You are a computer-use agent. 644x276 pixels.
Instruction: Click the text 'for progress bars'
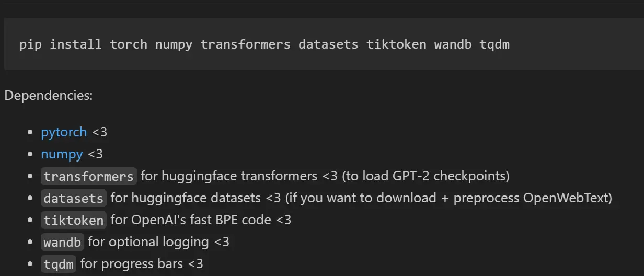pos(132,264)
